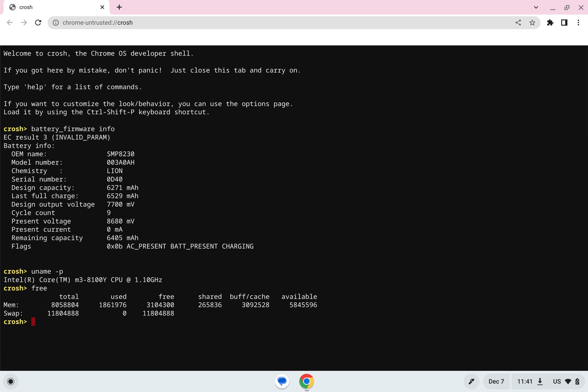Click the 'uname -p' command text
The height and width of the screenshot is (392, 588).
pyautogui.click(x=47, y=271)
